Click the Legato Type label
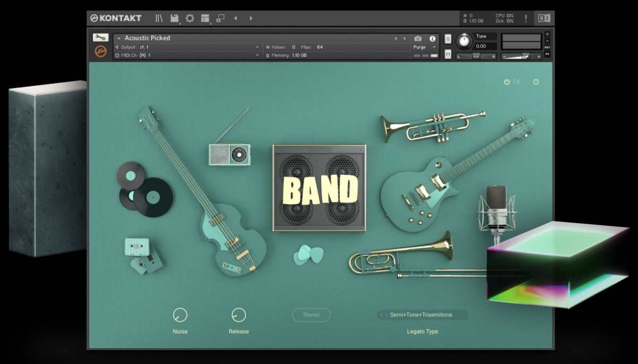Image resolution: width=638 pixels, height=364 pixels. 422,332
